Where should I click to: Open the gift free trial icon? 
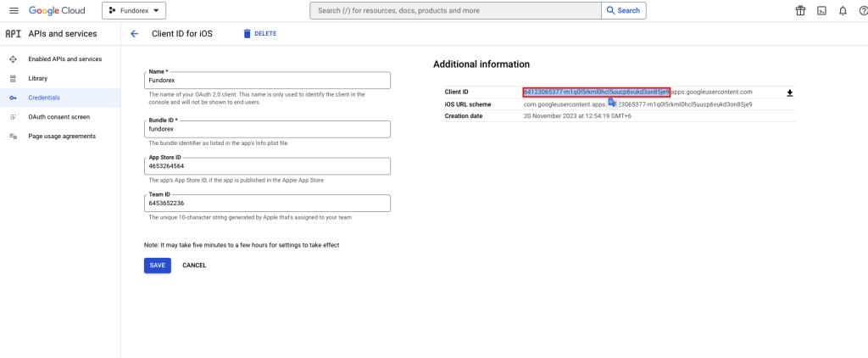click(x=800, y=10)
